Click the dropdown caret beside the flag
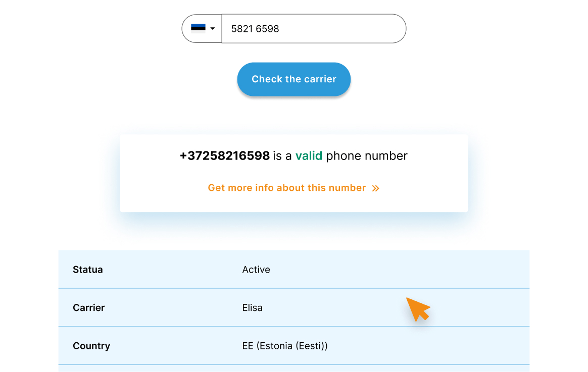Screen dimensions: 588x372 [213, 29]
